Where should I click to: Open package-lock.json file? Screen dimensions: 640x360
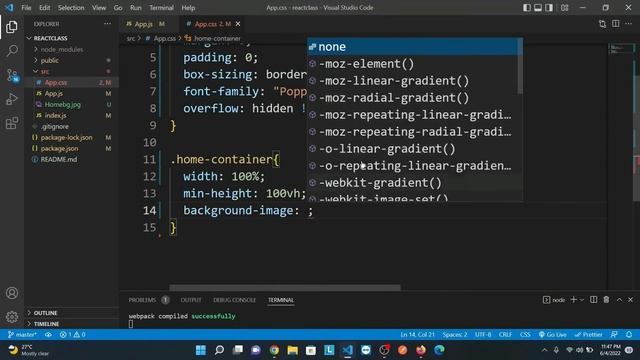pos(71,137)
